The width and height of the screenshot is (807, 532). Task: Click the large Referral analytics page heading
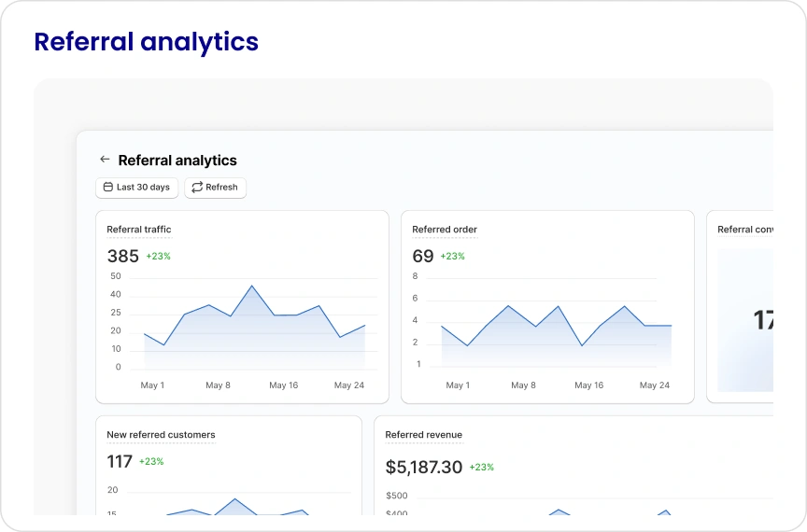coord(146,42)
